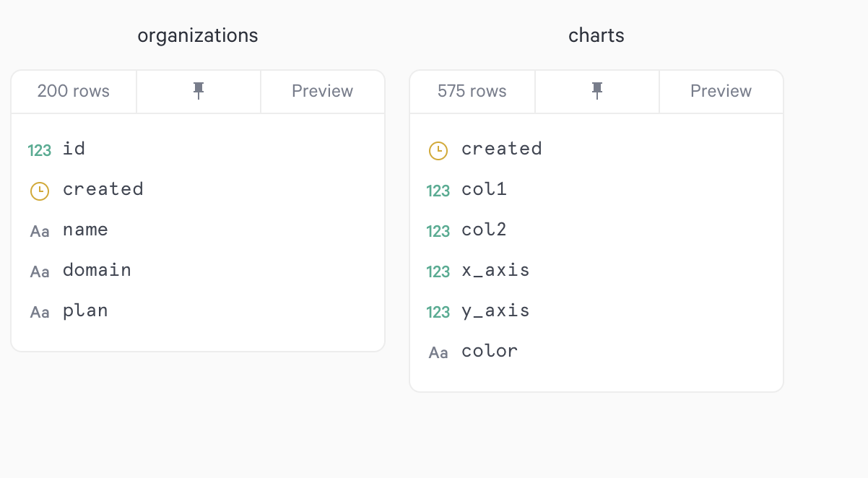The image size is (868, 478).
Task: Select the y_axis column in charts
Action: click(x=495, y=311)
